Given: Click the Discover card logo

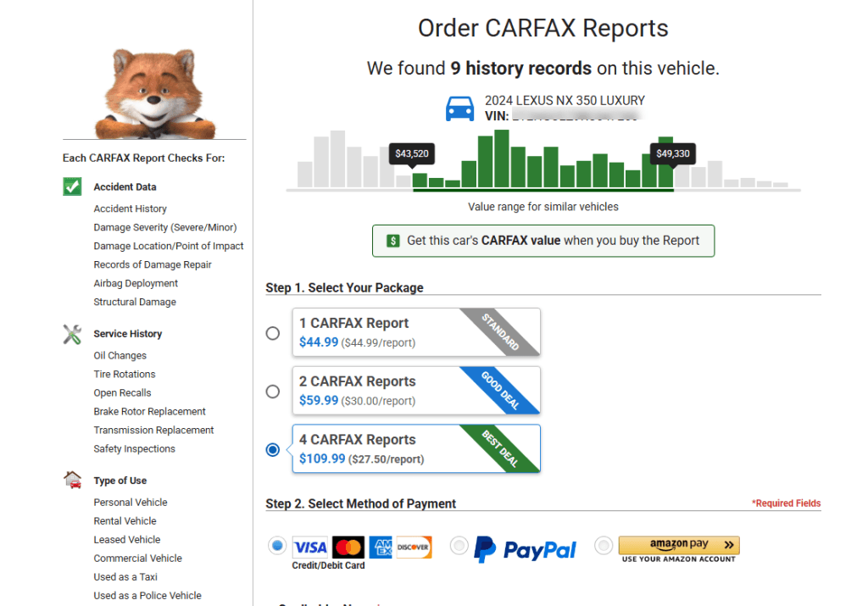Looking at the screenshot, I should tap(414, 548).
